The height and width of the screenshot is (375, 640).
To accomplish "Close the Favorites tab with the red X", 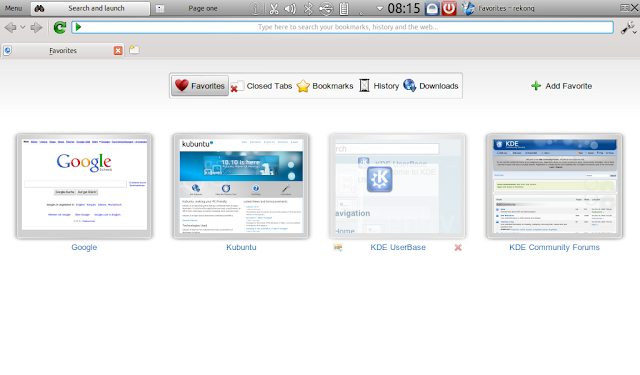I will point(118,51).
